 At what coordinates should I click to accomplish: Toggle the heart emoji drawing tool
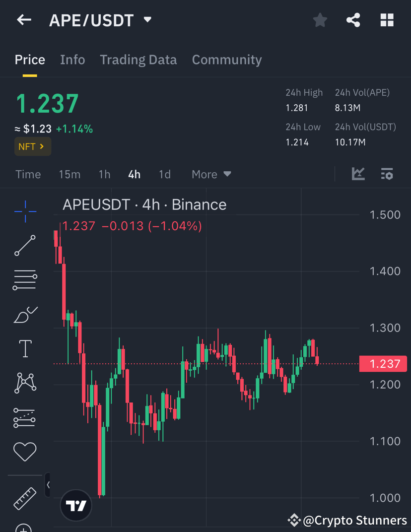pyautogui.click(x=25, y=452)
